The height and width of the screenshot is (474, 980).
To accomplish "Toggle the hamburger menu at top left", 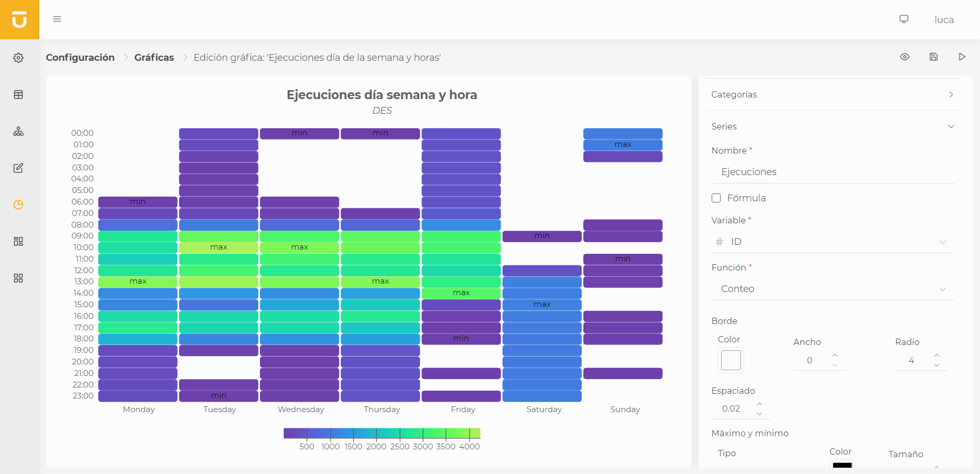I will click(x=57, y=19).
